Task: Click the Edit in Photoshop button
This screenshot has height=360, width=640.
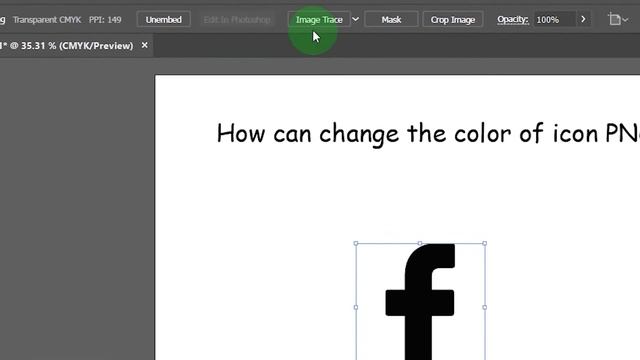Action: [x=237, y=20]
